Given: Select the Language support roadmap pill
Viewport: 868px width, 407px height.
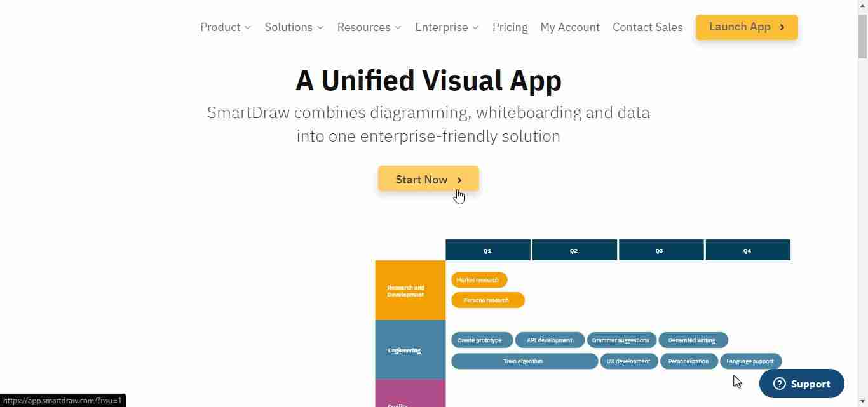Looking at the screenshot, I should point(750,361).
